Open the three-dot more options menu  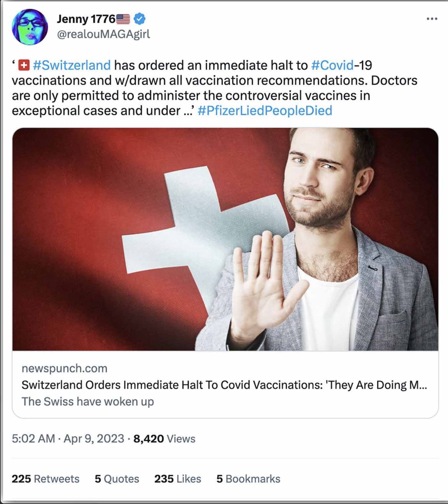(432, 19)
